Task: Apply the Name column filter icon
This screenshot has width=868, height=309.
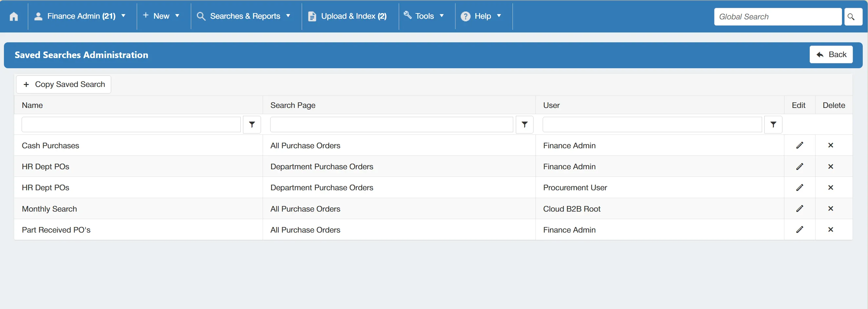Action: click(x=252, y=125)
